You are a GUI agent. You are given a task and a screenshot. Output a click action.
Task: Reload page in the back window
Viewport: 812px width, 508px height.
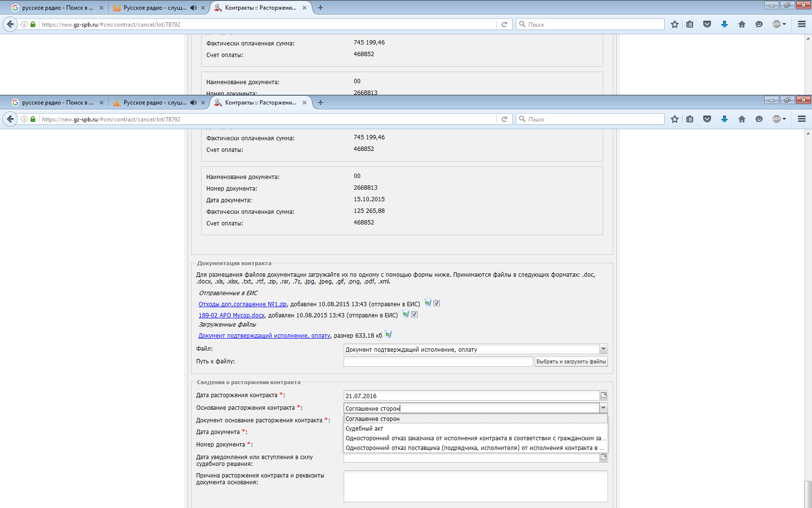tap(504, 24)
